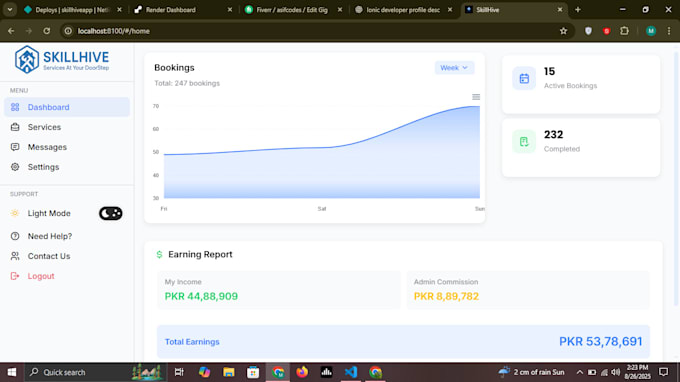Screen dimensions: 680x382
Task: Open Contact Us page
Action: pos(49,256)
